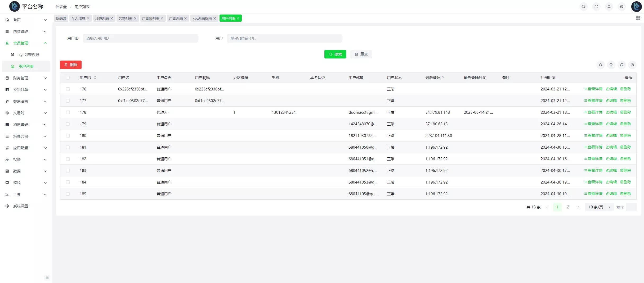Click the green 搜索 button
Screen dimensions: 644x283
335,54
